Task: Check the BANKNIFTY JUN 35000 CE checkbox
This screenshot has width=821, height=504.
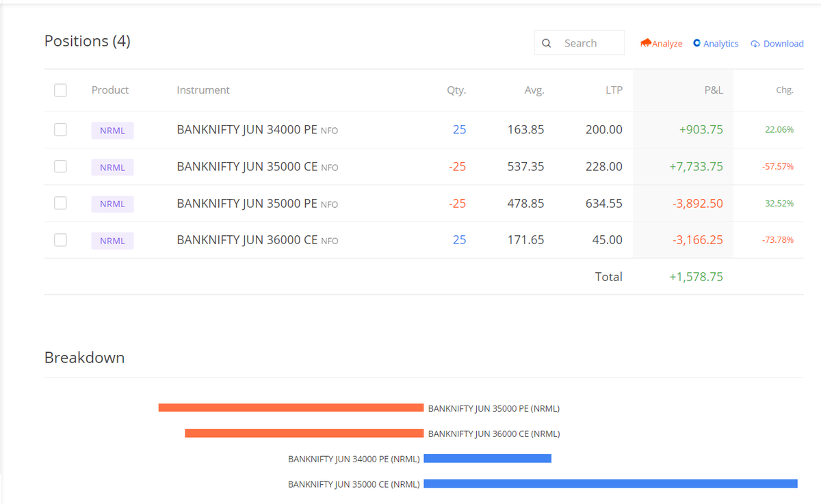Action: (x=60, y=166)
